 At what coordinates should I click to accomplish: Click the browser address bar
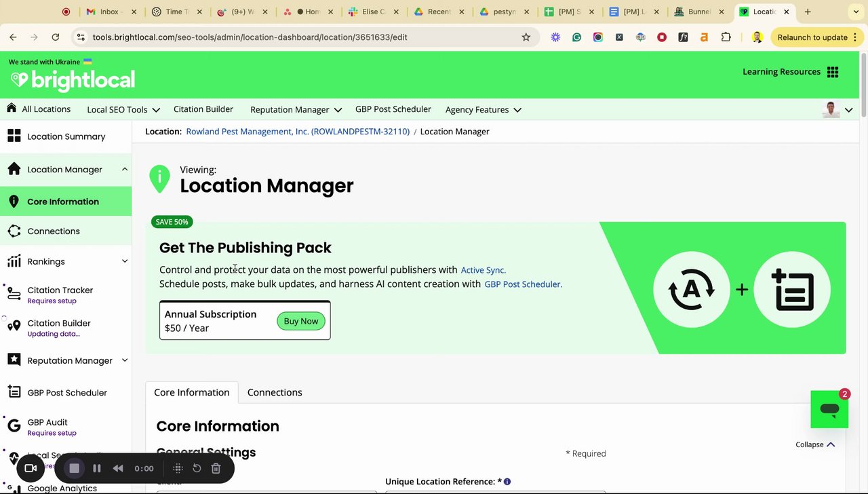[x=305, y=37]
